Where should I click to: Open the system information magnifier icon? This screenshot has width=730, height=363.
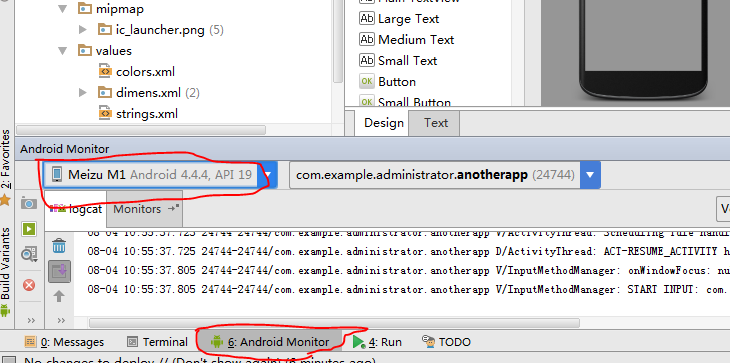[29, 254]
